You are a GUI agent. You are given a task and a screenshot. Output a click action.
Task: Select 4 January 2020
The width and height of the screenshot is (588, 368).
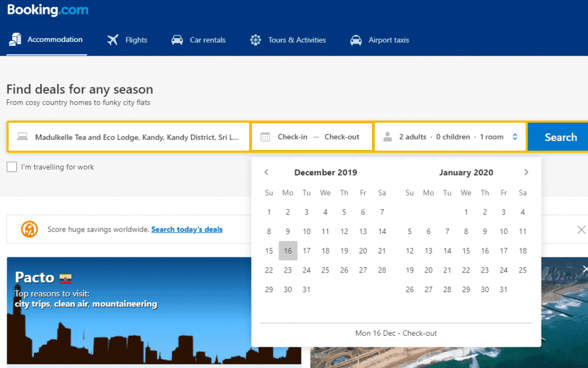click(x=523, y=212)
